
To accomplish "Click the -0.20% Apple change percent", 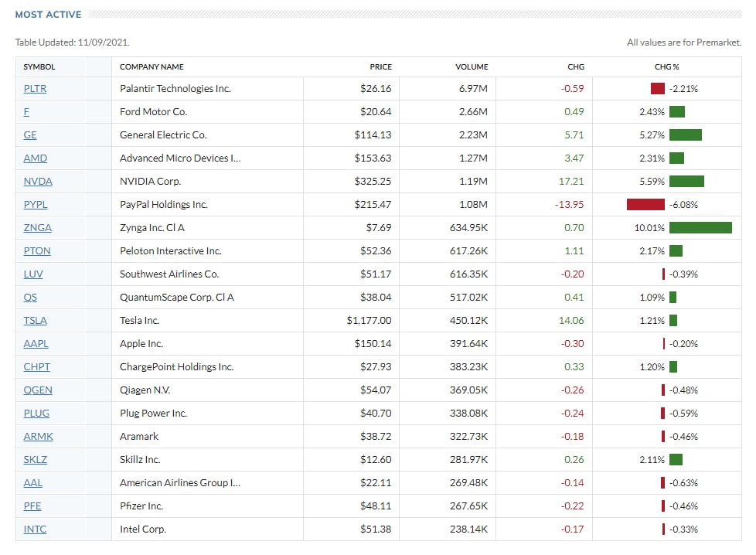I will [683, 343].
